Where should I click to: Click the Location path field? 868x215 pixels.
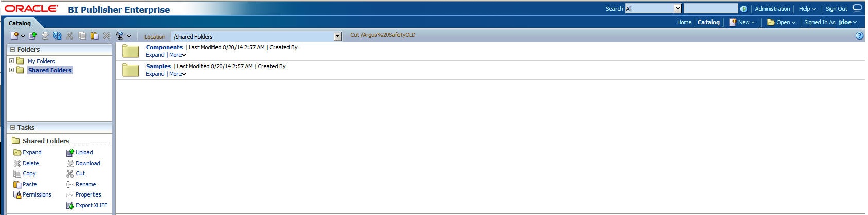click(252, 37)
